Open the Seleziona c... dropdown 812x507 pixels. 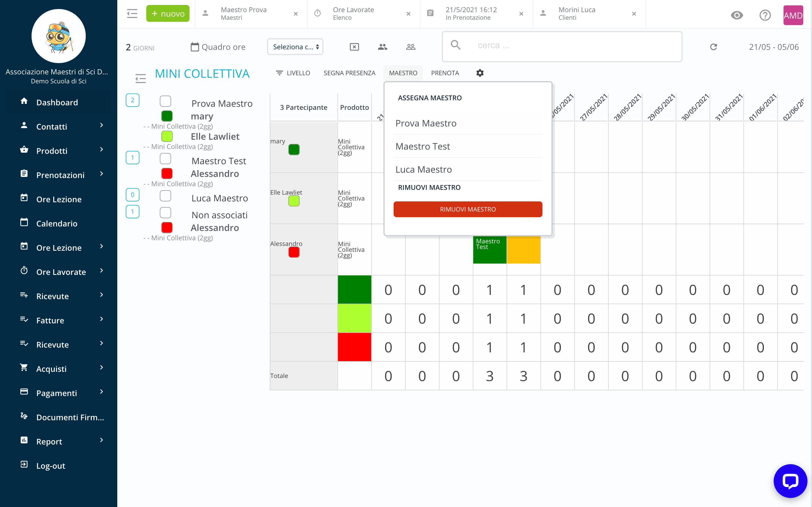295,47
